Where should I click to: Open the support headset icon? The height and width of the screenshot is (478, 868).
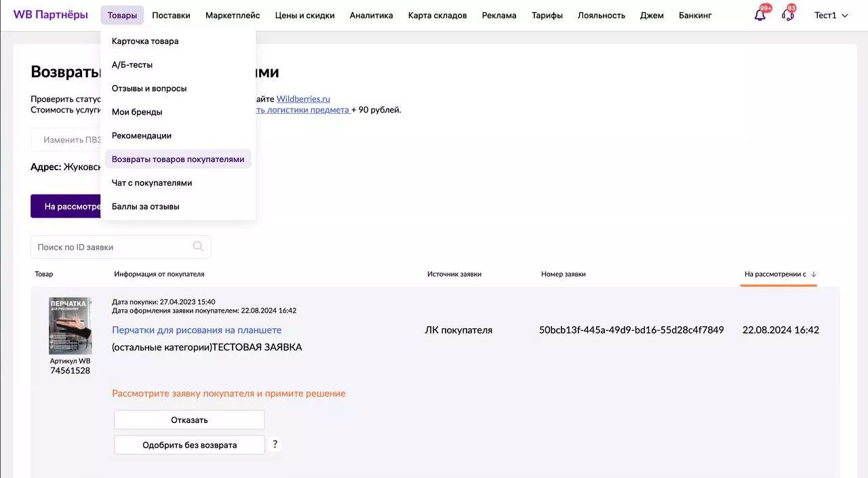(788, 15)
